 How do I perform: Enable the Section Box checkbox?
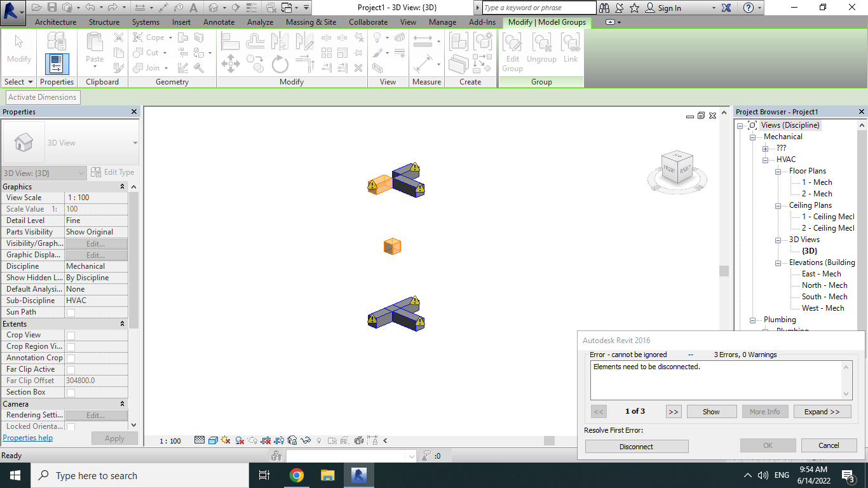pyautogui.click(x=70, y=392)
